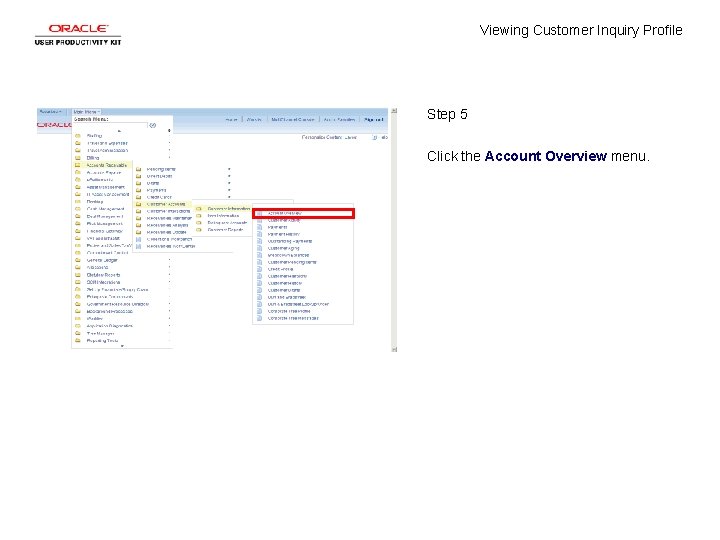Click the Home link in header
Viewport: 720px width, 540px height.
tap(231, 119)
